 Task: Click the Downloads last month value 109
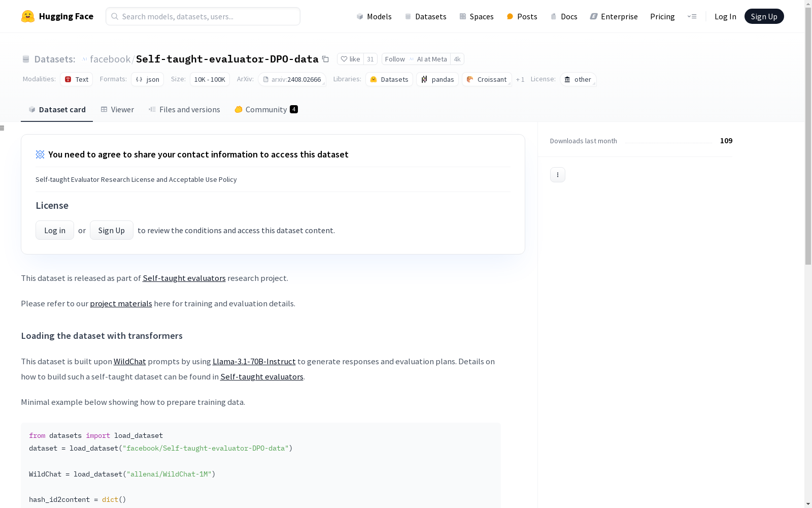pos(726,141)
